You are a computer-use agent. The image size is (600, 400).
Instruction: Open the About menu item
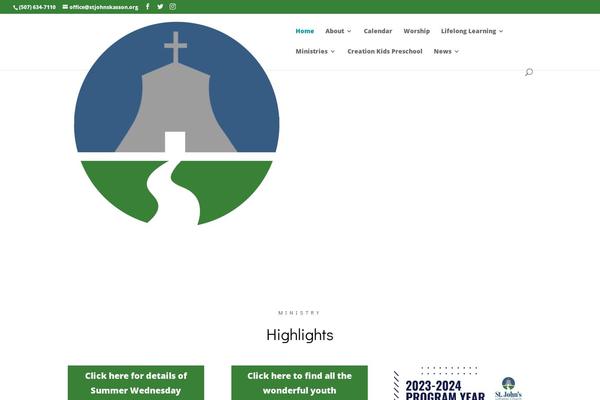pyautogui.click(x=334, y=31)
